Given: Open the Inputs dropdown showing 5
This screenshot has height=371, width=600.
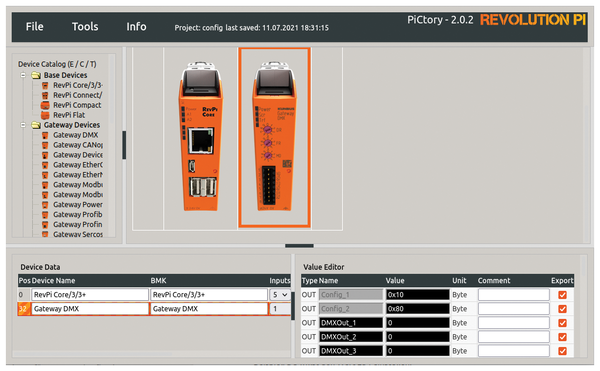Looking at the screenshot, I should click(x=279, y=295).
